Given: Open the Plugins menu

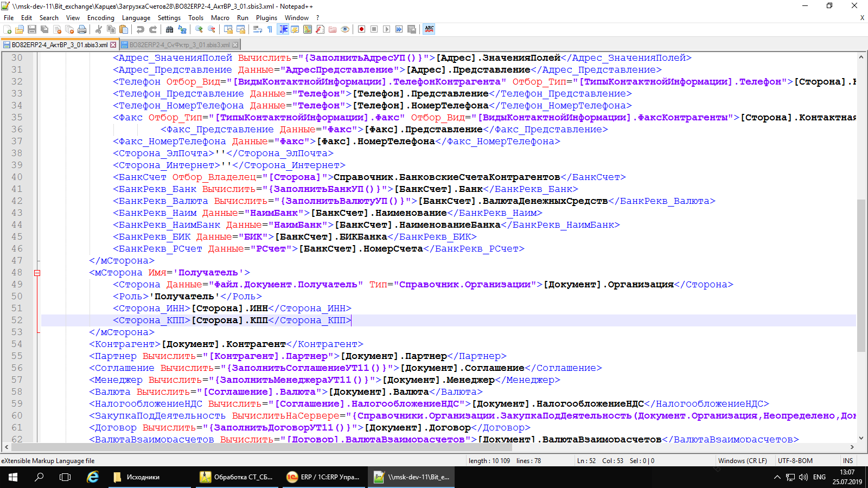Looking at the screenshot, I should [266, 18].
